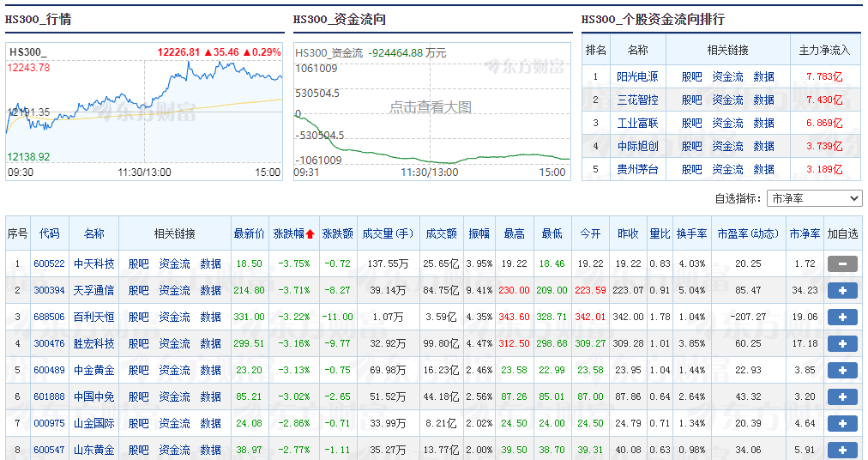Open 资金流 link for 贵州茅台
This screenshot has width=868, height=460.
coord(727,170)
